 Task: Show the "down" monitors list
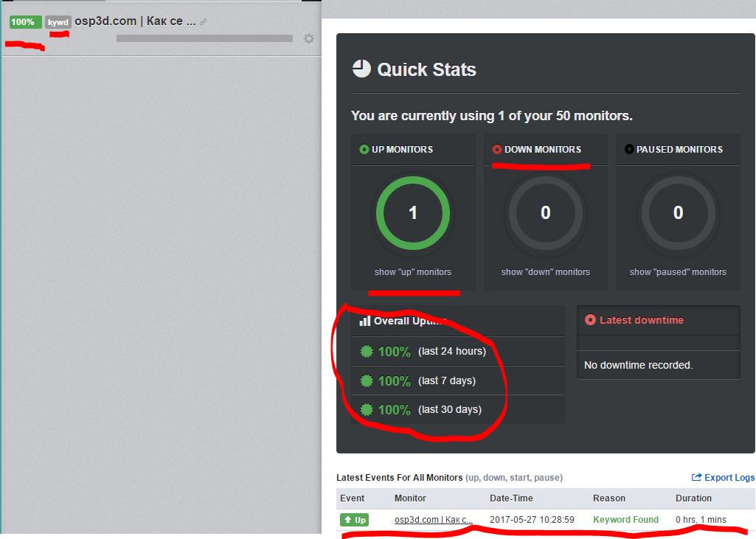[x=545, y=272]
